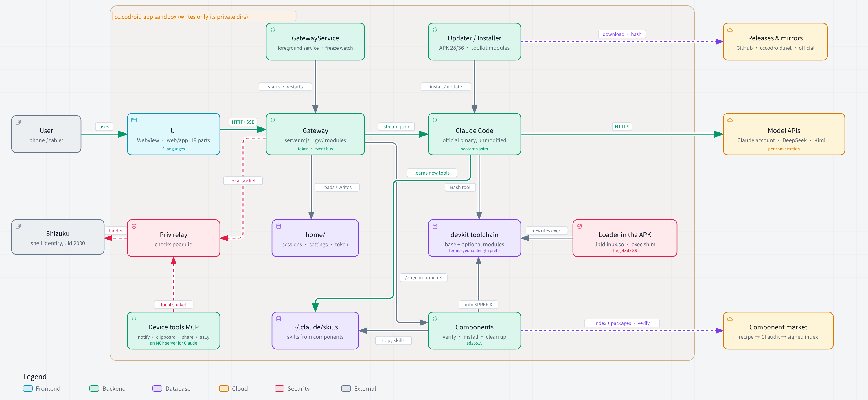Click the cloud icon in Releases & mirrors node
Screen dimensions: 868x400
[x=730, y=30]
